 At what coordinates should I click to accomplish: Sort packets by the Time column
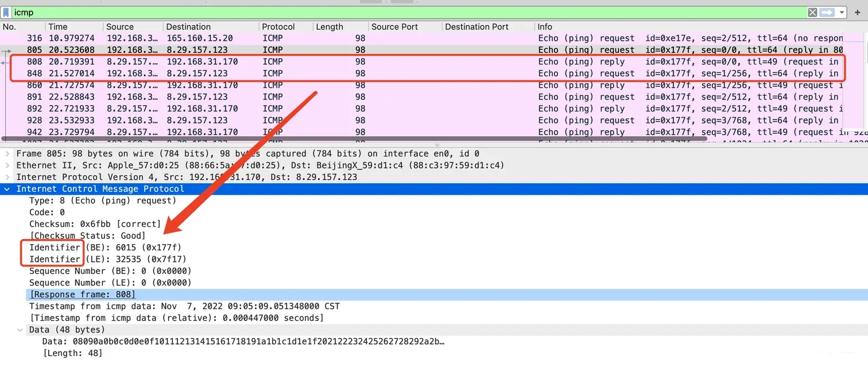(x=58, y=26)
